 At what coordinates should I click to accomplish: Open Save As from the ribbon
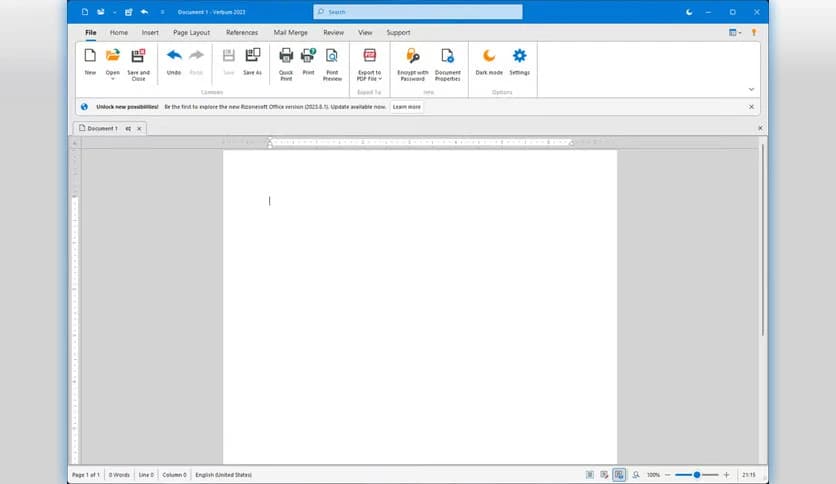pyautogui.click(x=252, y=61)
